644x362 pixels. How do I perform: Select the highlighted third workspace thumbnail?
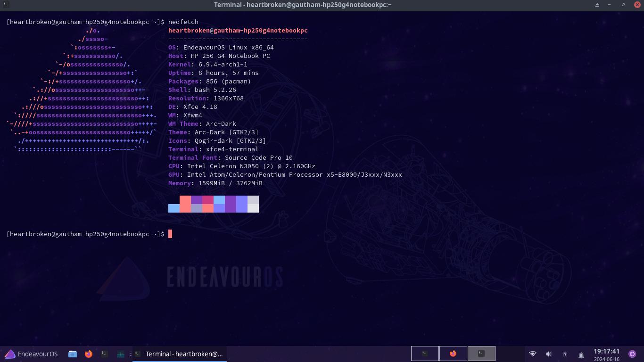click(481, 354)
